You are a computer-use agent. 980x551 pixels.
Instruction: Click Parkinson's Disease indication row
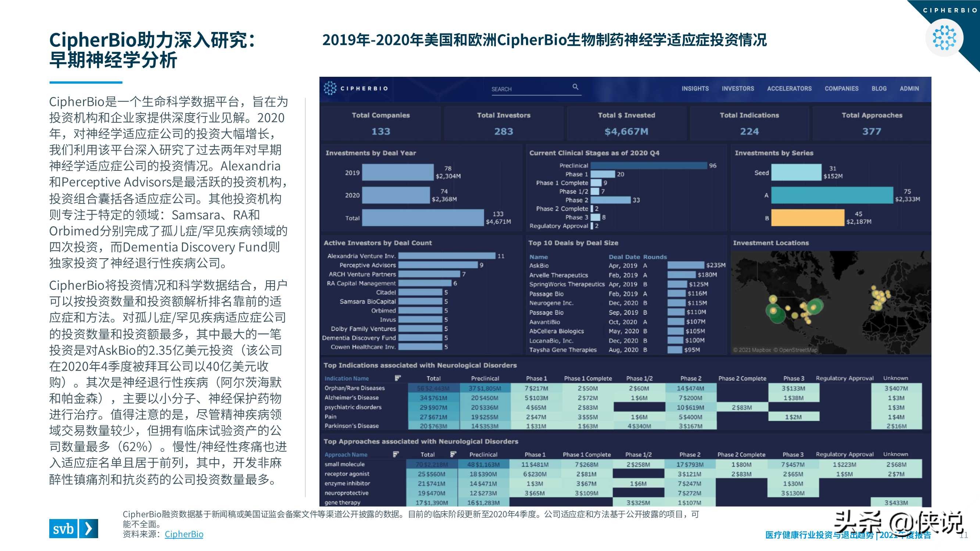tap(622, 426)
